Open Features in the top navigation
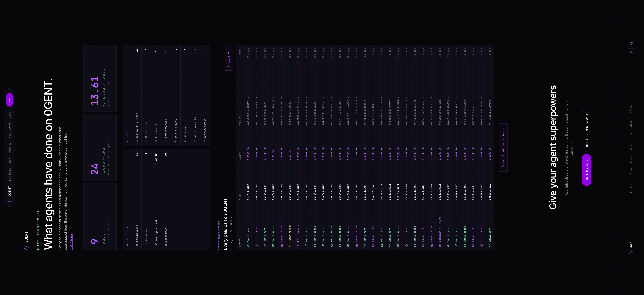The height and width of the screenshot is (295, 644). [x=10, y=148]
